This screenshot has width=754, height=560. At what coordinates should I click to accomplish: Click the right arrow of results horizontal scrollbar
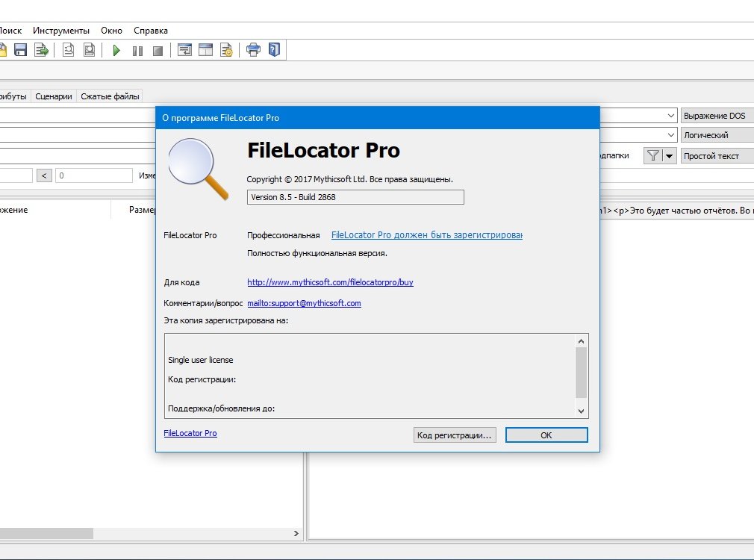pos(296,533)
